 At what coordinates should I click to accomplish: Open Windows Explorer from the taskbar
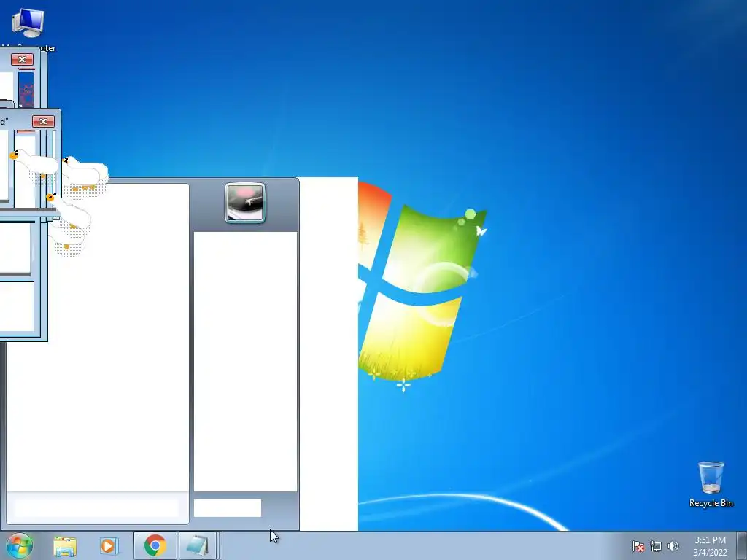[65, 546]
